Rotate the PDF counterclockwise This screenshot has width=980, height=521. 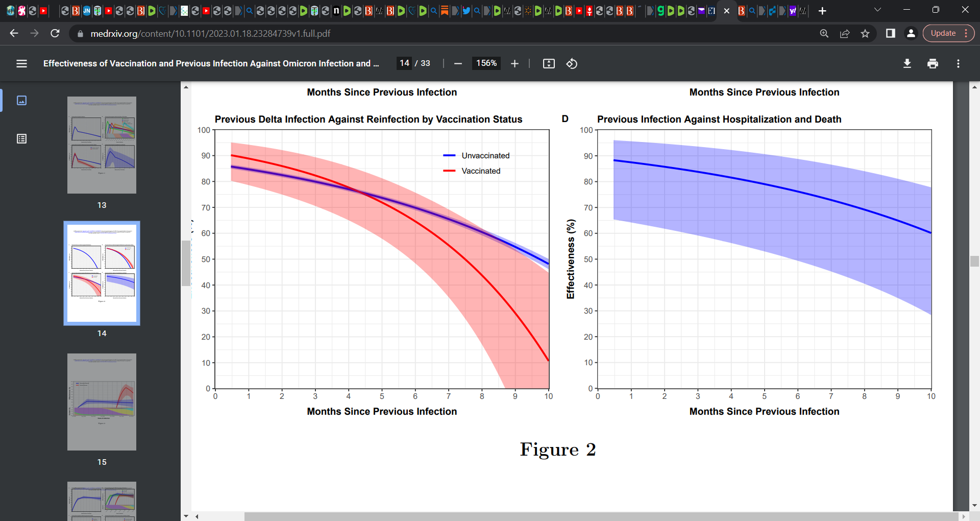tap(572, 63)
